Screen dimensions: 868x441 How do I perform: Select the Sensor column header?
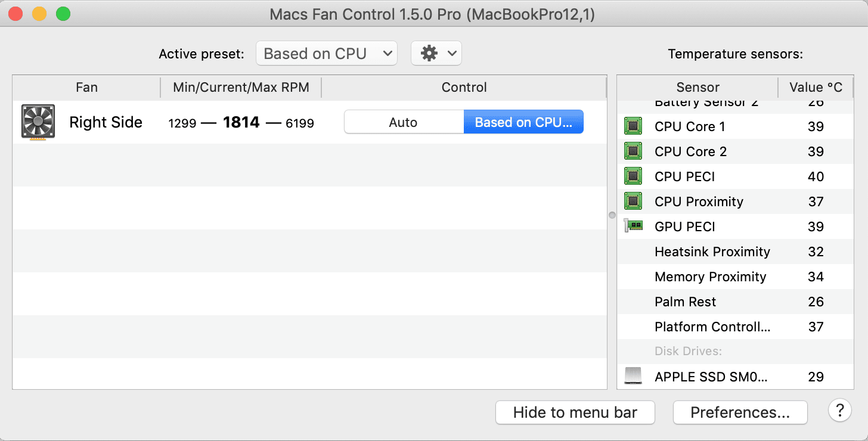(x=697, y=87)
